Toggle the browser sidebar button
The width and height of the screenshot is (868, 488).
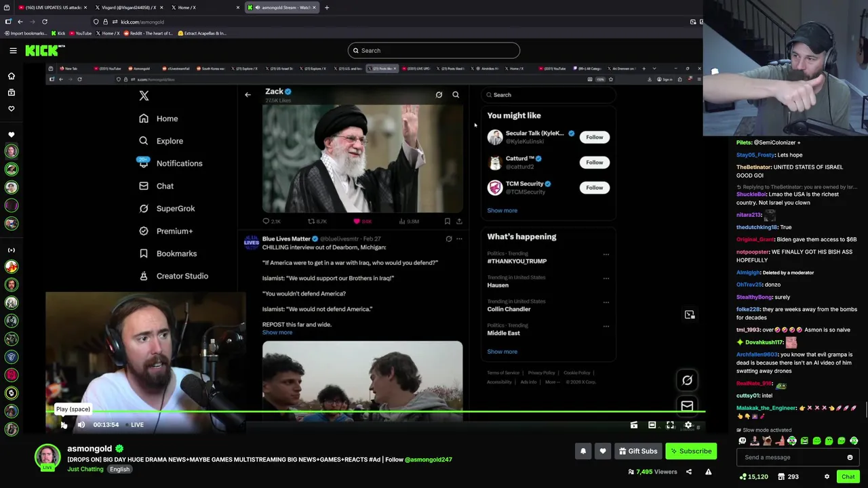pyautogui.click(x=7, y=22)
